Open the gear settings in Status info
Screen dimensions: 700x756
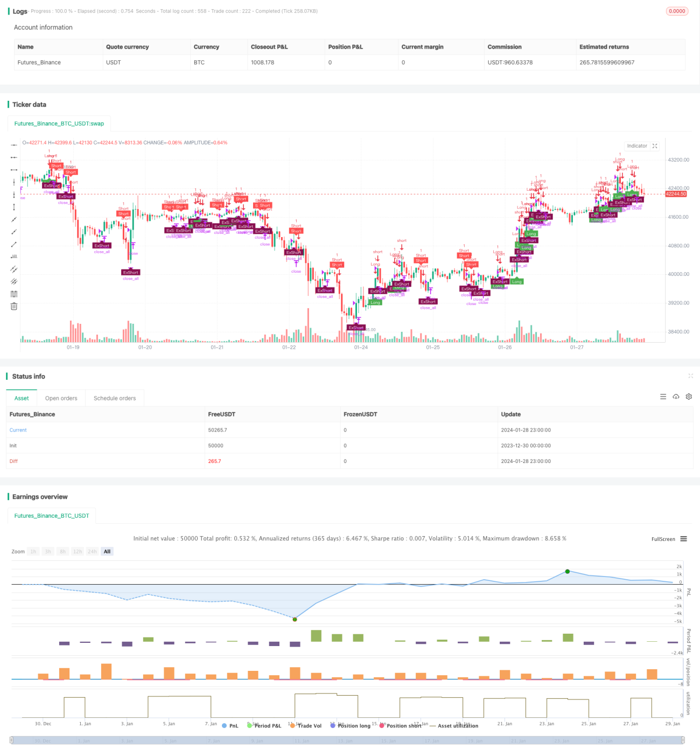689,397
